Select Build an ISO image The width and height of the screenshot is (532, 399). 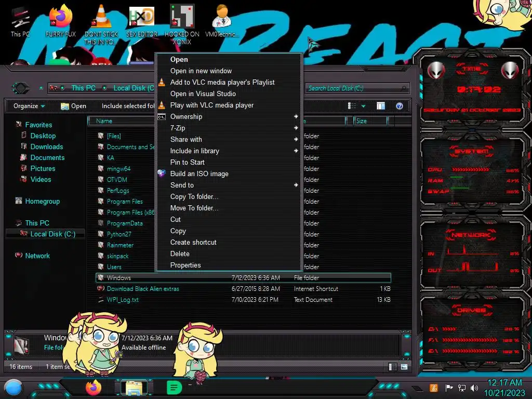(x=228, y=174)
